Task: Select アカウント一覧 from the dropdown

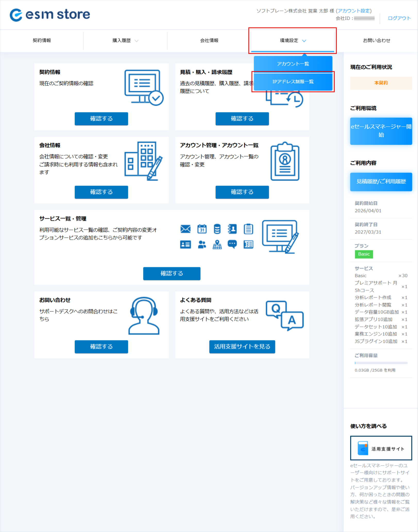Action: (293, 64)
